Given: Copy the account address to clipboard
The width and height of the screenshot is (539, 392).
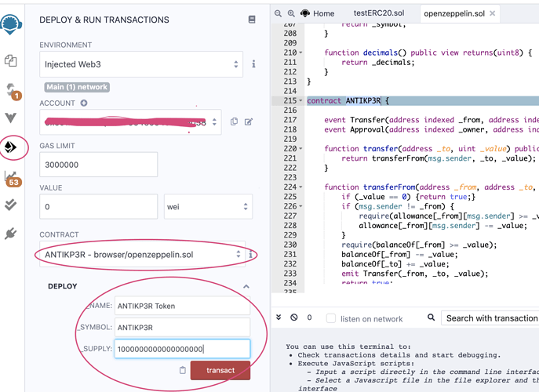Looking at the screenshot, I should click(x=234, y=122).
